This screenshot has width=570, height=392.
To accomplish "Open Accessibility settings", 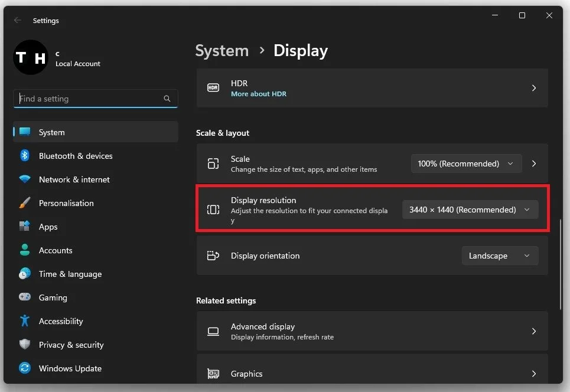I will click(x=96, y=321).
